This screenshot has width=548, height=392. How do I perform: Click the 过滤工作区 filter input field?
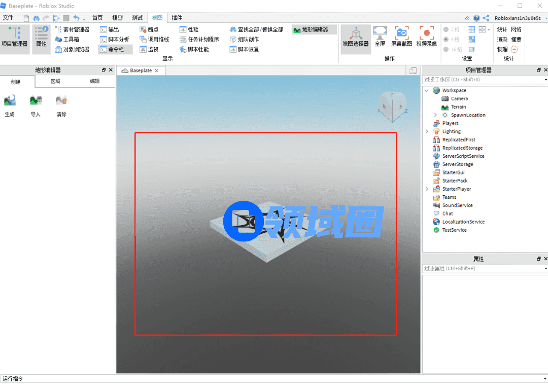[482, 80]
